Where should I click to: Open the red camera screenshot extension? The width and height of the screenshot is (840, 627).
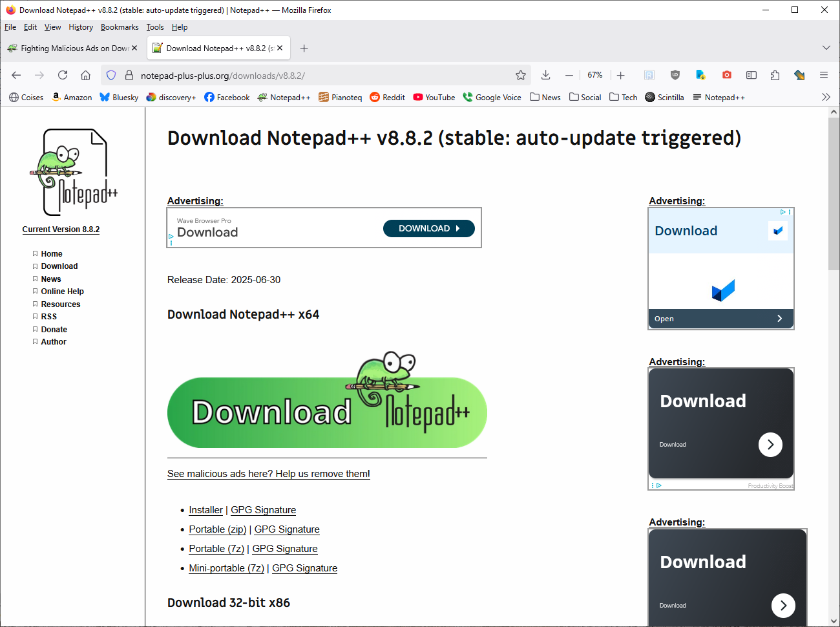tap(727, 75)
